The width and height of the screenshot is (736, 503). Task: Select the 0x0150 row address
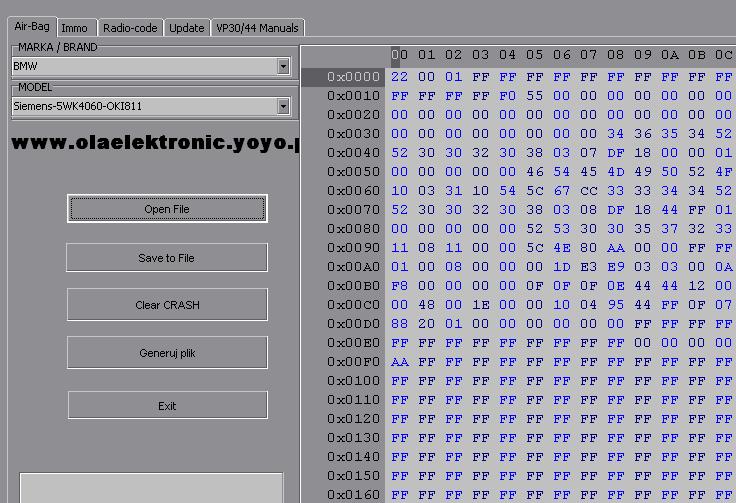(x=353, y=476)
